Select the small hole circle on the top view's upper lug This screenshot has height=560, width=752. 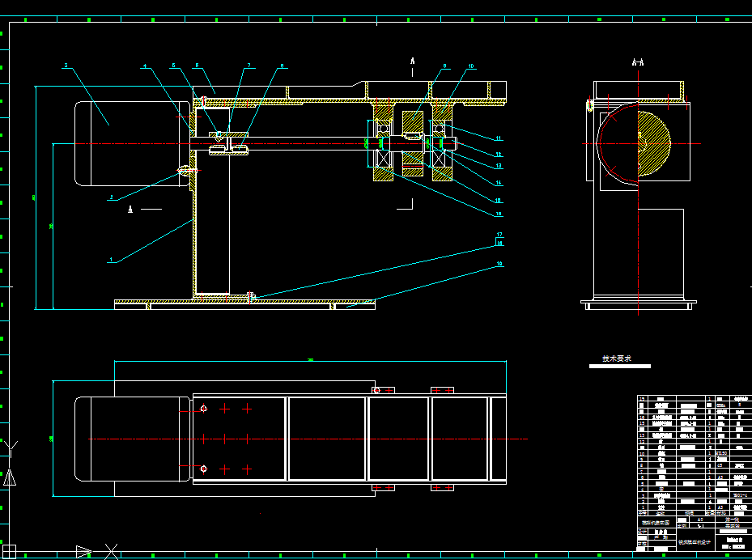tap(376, 390)
